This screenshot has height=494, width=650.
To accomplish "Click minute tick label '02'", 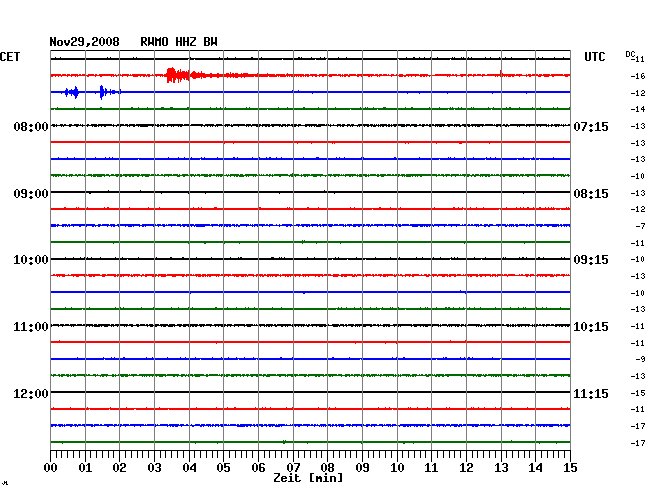I will (120, 468).
